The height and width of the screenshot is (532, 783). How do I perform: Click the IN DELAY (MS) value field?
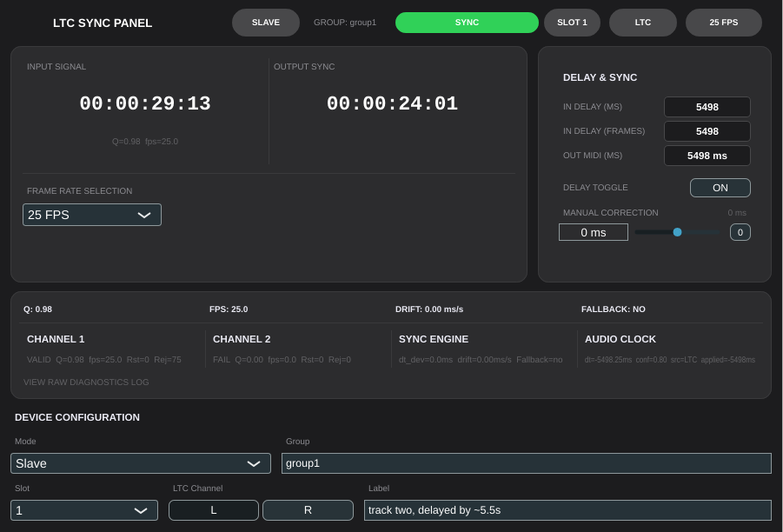coord(707,107)
